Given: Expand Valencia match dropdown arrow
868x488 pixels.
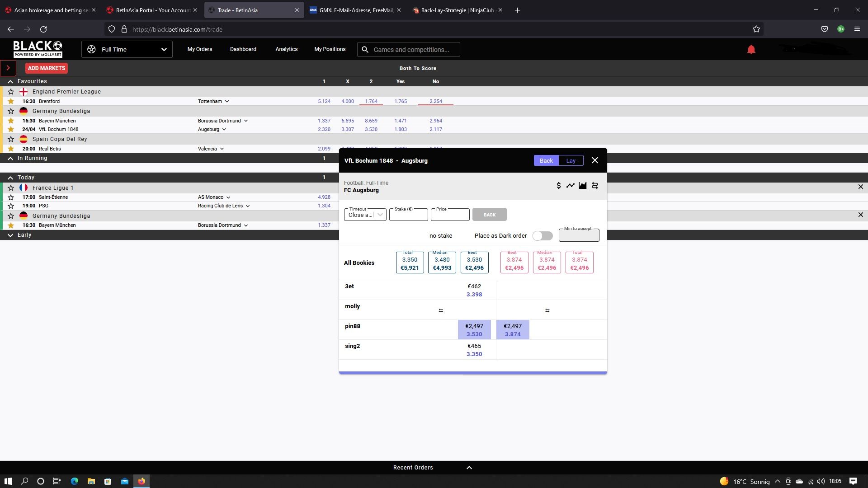Looking at the screenshot, I should (222, 149).
